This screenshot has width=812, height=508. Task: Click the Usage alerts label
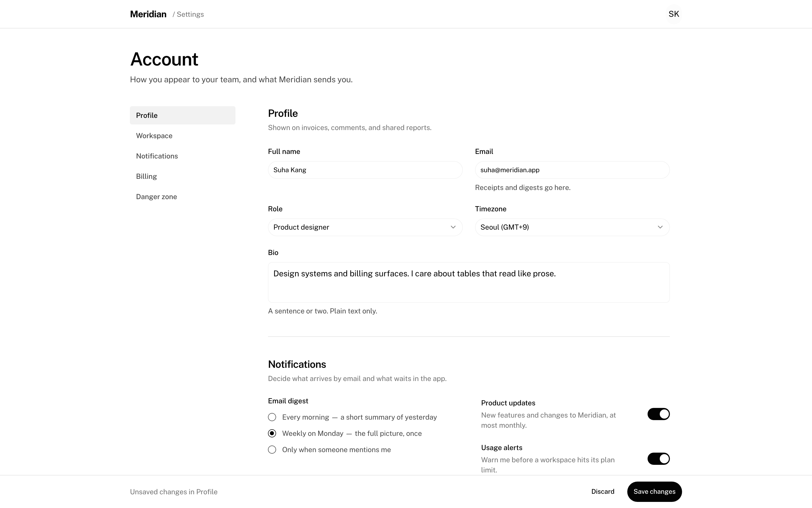coord(502,448)
